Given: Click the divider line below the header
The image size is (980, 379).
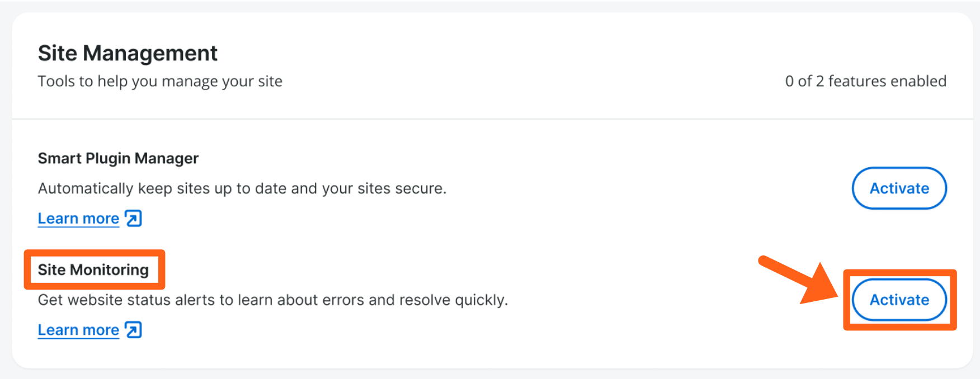Looking at the screenshot, I should coord(492,119).
